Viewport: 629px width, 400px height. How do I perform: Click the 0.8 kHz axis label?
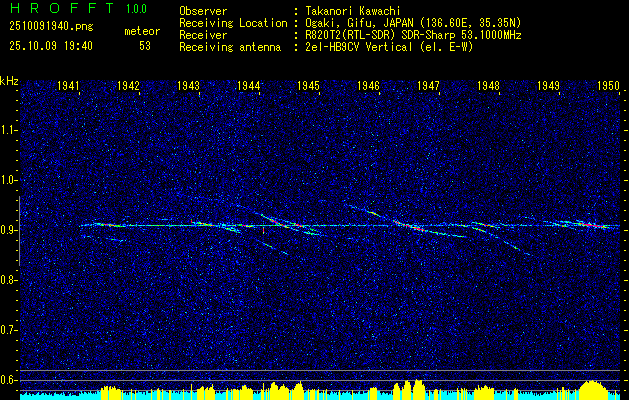8,280
